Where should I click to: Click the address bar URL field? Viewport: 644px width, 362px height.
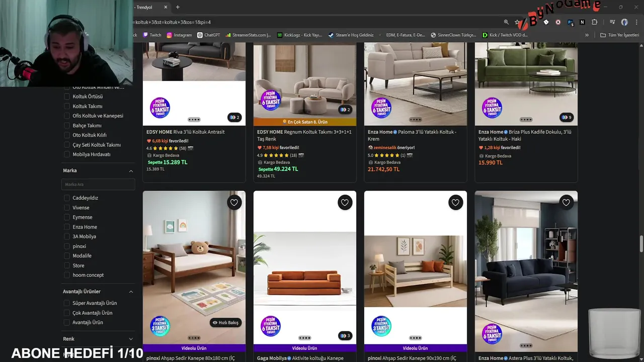click(317, 22)
